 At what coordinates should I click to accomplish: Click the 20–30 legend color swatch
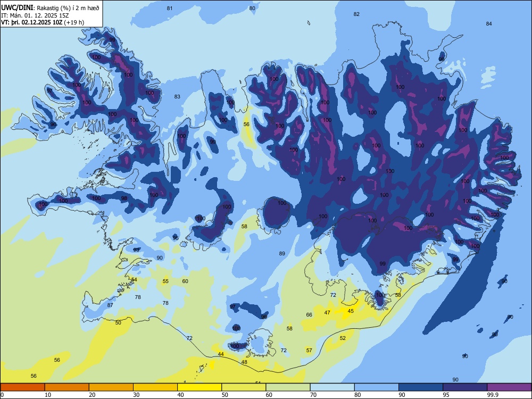(x=111, y=387)
